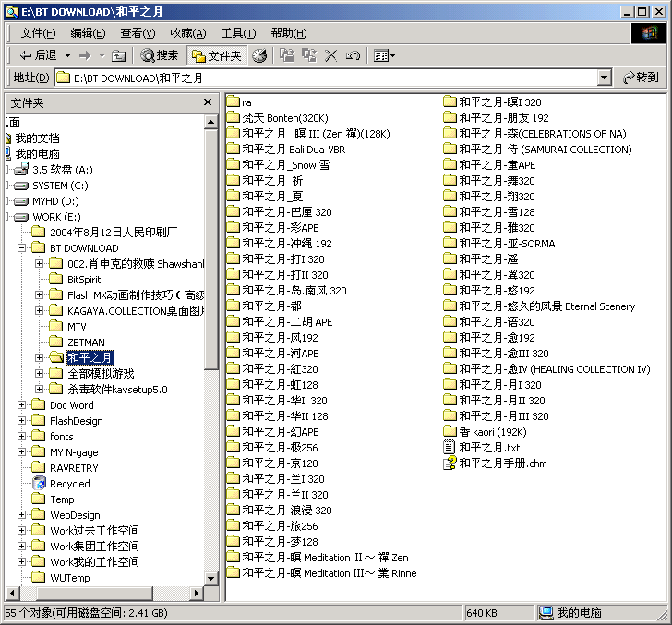Open the 工具(T) menu
Screen dimensions: 672x625
pyautogui.click(x=238, y=33)
